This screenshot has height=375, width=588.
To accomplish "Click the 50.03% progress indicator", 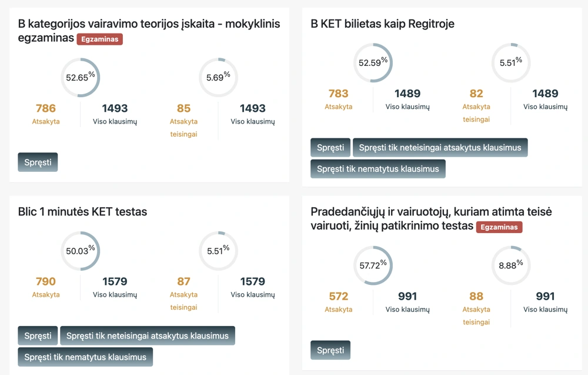I will pos(81,251).
